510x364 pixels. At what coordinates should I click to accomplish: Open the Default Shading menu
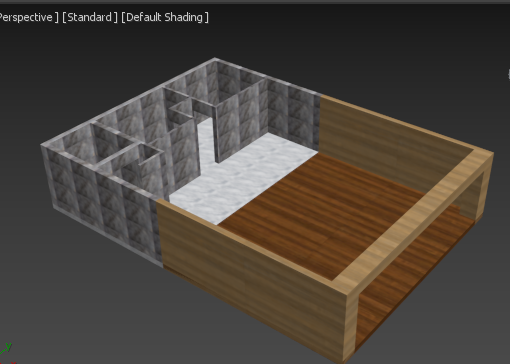(x=165, y=17)
